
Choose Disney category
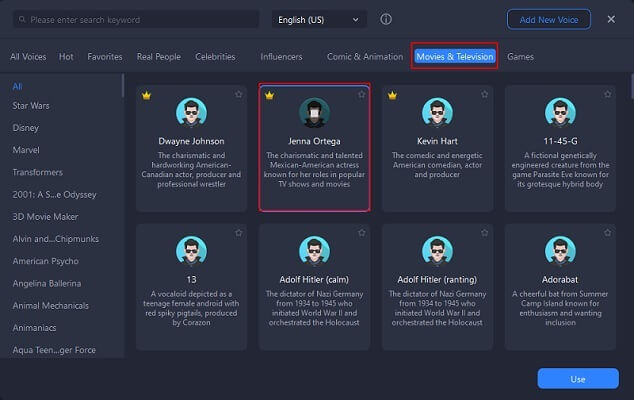pyautogui.click(x=25, y=128)
